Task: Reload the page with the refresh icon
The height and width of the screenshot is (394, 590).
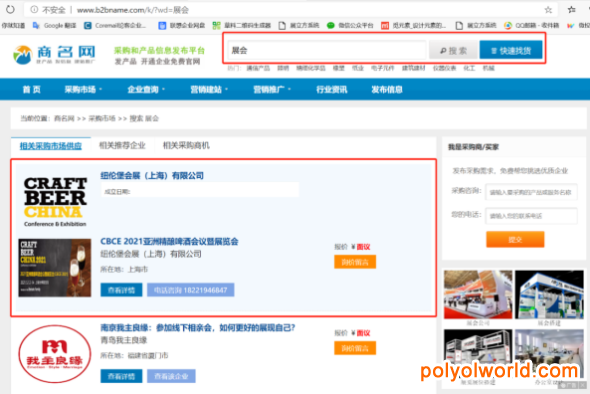Action: (x=10, y=9)
